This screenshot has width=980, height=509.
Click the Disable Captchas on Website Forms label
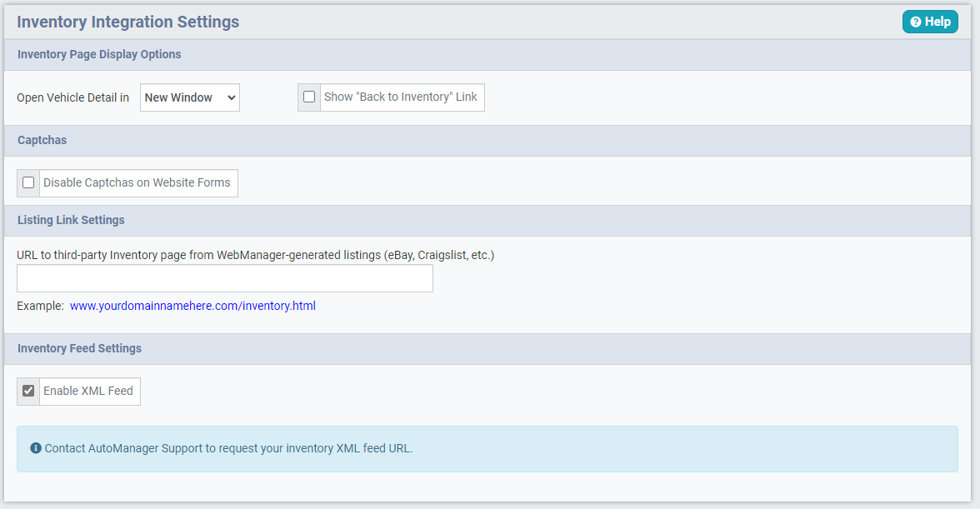pyautogui.click(x=137, y=182)
